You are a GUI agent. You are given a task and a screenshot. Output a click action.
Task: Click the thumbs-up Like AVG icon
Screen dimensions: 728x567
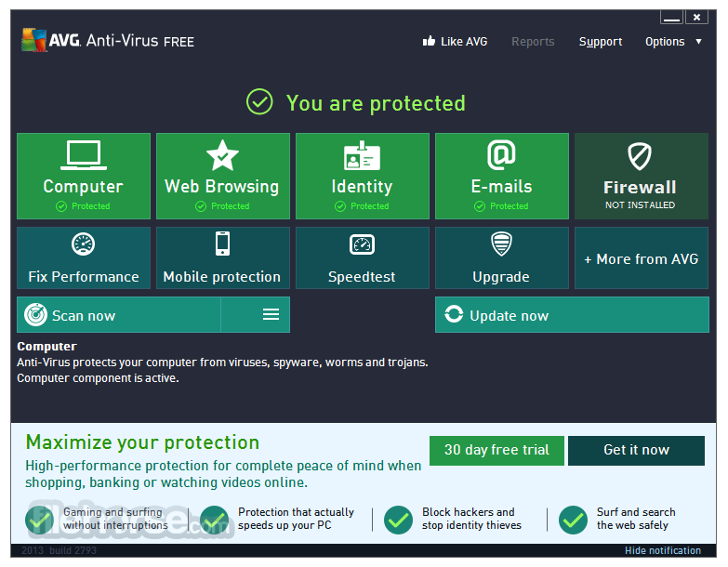pos(429,41)
